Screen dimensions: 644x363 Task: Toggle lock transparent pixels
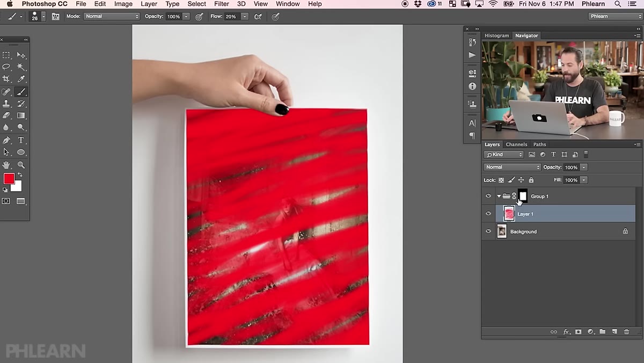coord(501,180)
